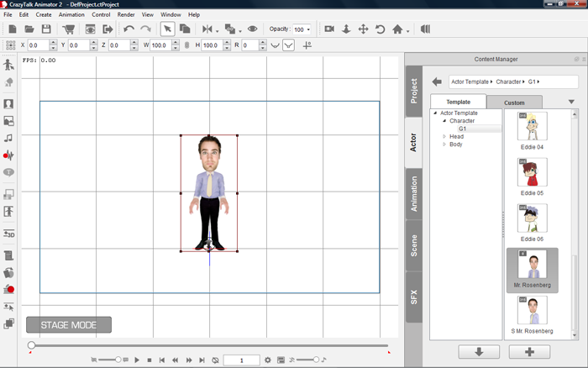588x368 pixels.
Task: Select the Eddie 04 thumbnail
Action: 532,126
